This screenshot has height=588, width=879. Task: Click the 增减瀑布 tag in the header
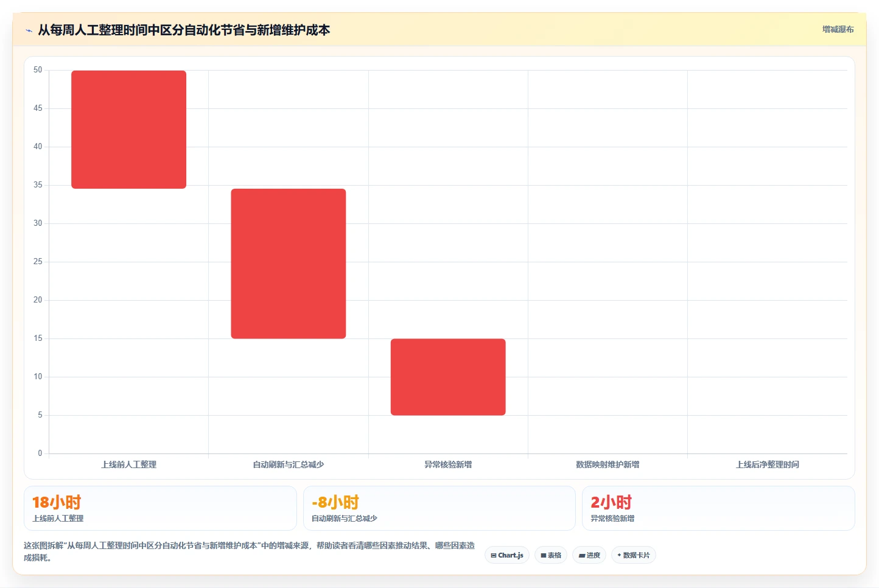point(838,29)
